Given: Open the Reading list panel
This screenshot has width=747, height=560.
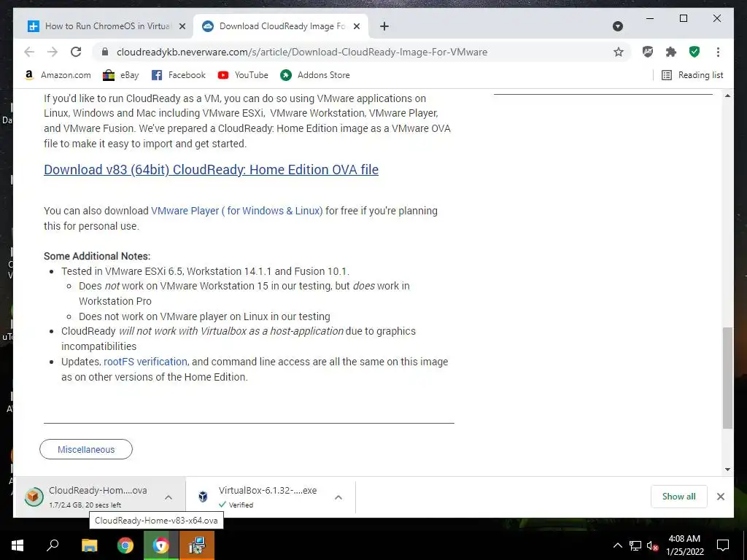Looking at the screenshot, I should pyautogui.click(x=693, y=75).
